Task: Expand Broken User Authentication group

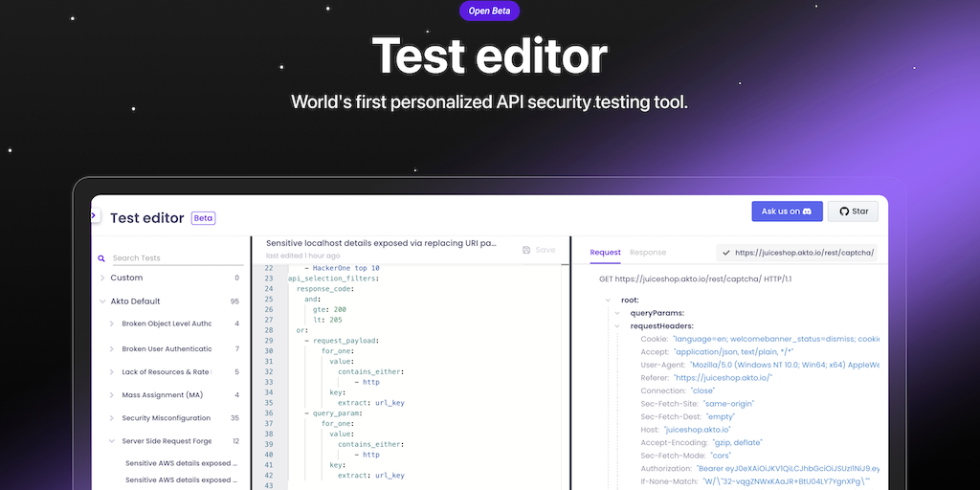Action: (112, 348)
